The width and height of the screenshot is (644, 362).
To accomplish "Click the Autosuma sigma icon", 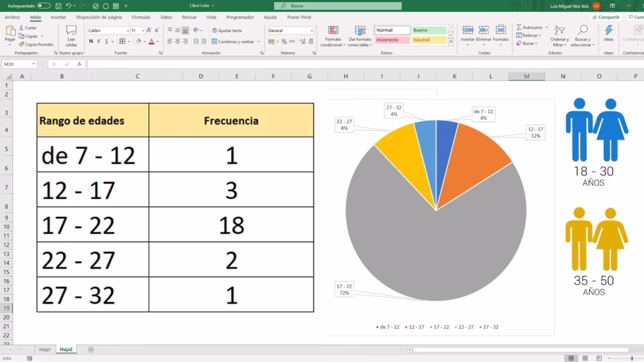I will click(x=519, y=28).
